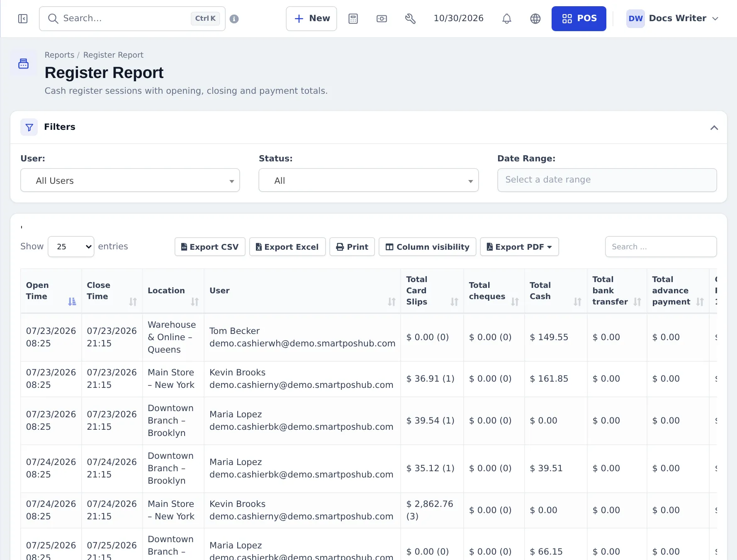Click the cash register money icon
The image size is (737, 560).
[x=382, y=19]
